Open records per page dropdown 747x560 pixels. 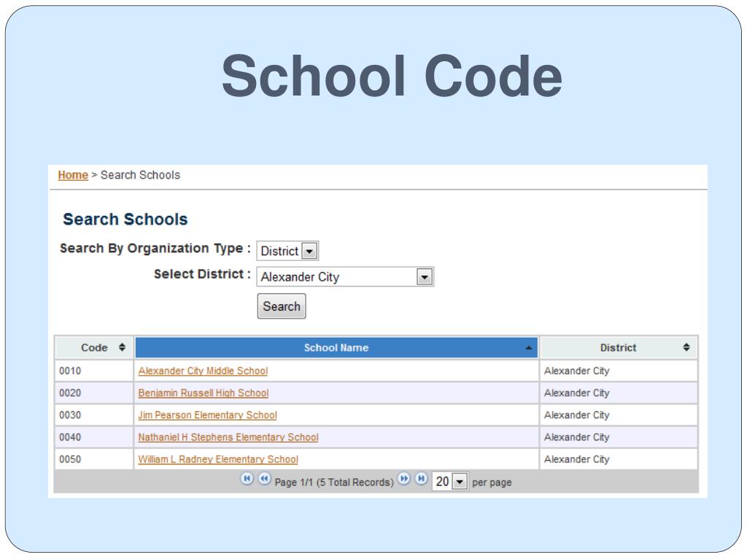[450, 481]
